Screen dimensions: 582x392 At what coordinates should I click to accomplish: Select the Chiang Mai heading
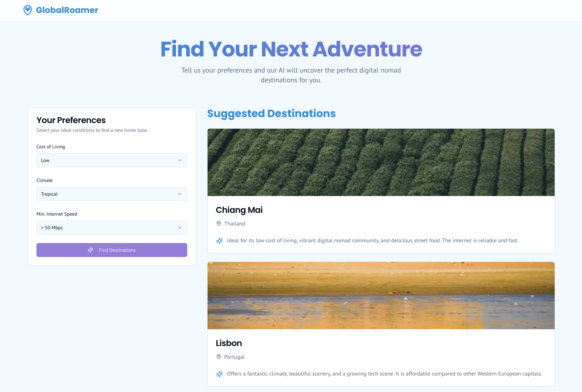click(x=239, y=210)
